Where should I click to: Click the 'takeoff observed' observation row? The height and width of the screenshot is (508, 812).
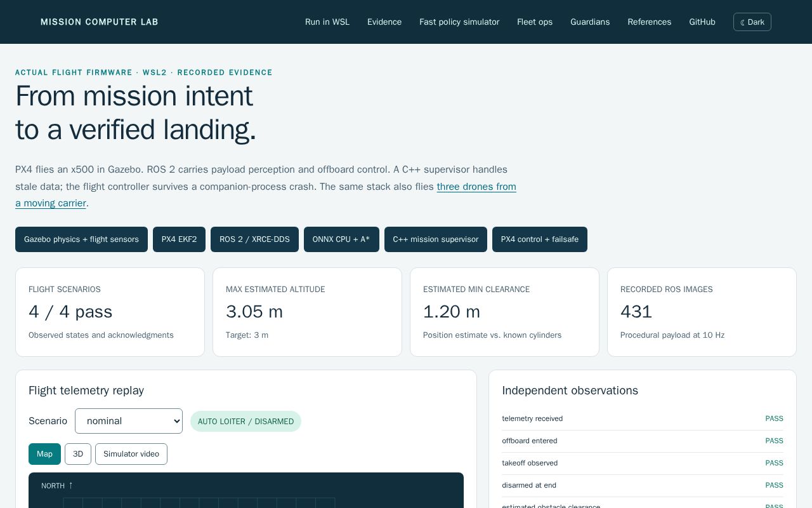click(x=643, y=463)
